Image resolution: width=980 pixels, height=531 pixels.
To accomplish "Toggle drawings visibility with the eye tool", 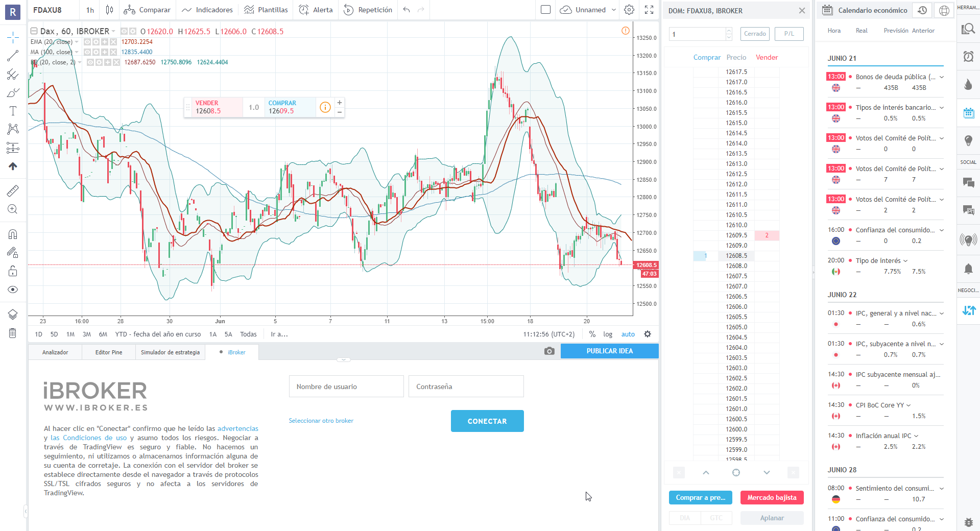I will coord(13,289).
